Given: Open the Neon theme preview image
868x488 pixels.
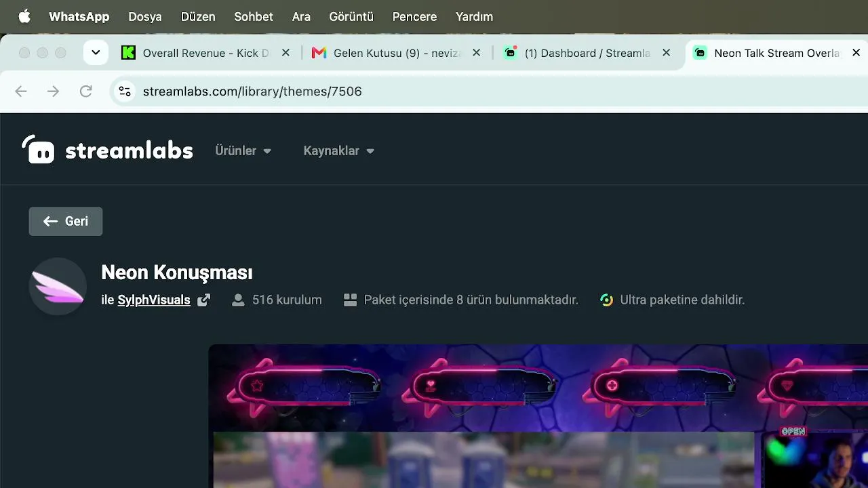Looking at the screenshot, I should [x=538, y=416].
